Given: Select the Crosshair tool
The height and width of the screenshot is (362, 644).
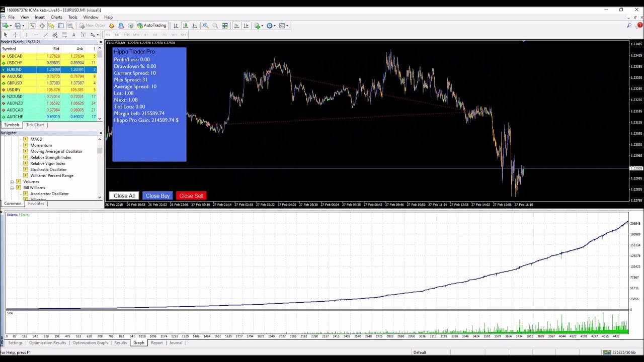Looking at the screenshot, I should click(x=15, y=35).
